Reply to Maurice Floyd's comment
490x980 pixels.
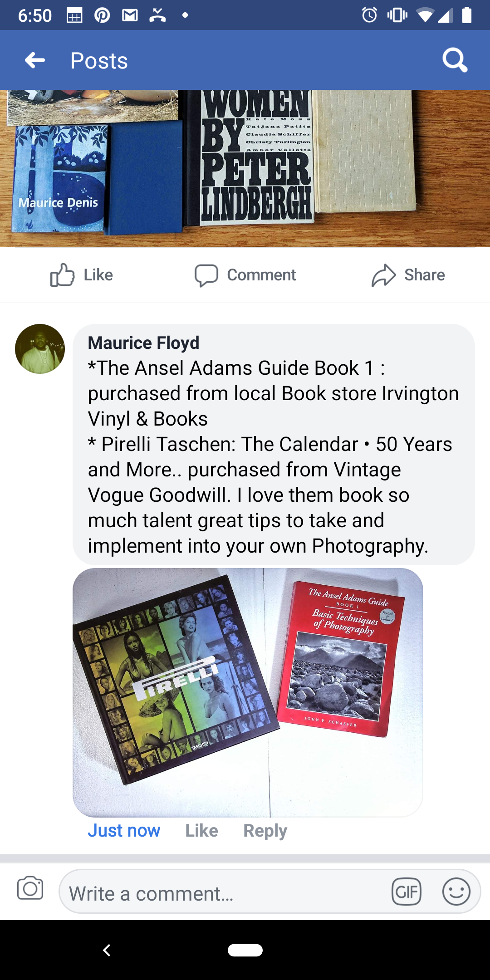point(265,831)
